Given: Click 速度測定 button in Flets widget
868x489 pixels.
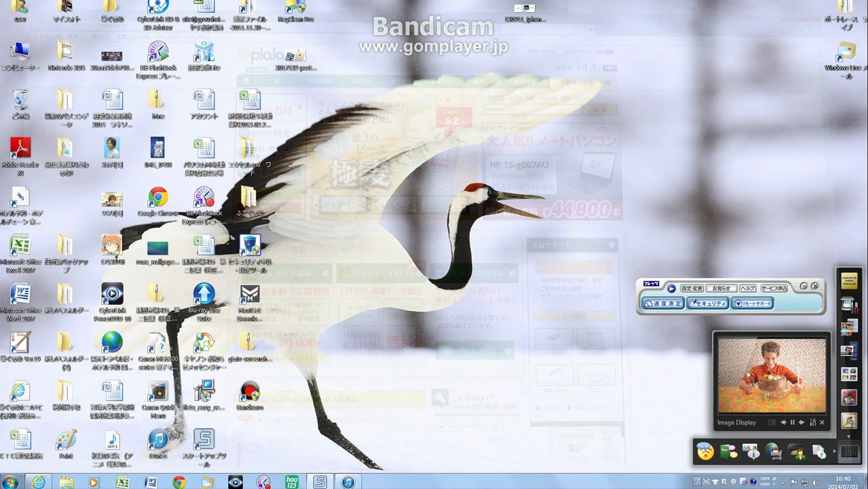Looking at the screenshot, I should click(x=663, y=304).
